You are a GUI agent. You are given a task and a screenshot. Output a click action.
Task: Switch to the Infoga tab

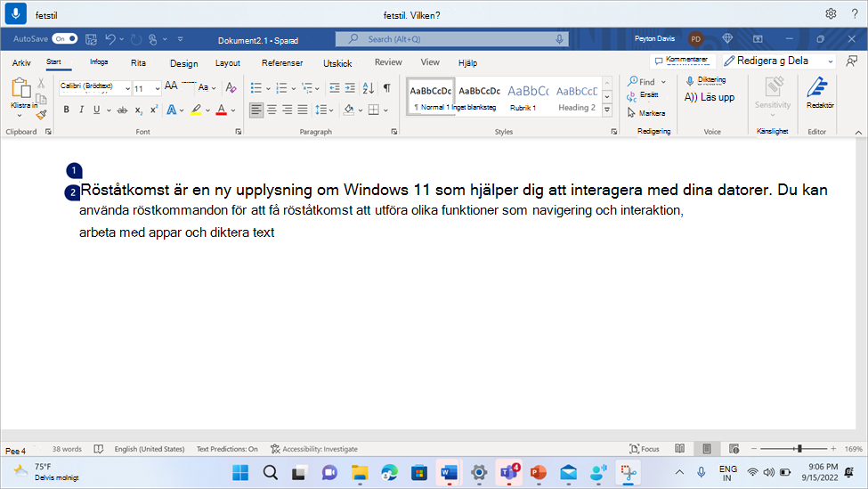99,62
